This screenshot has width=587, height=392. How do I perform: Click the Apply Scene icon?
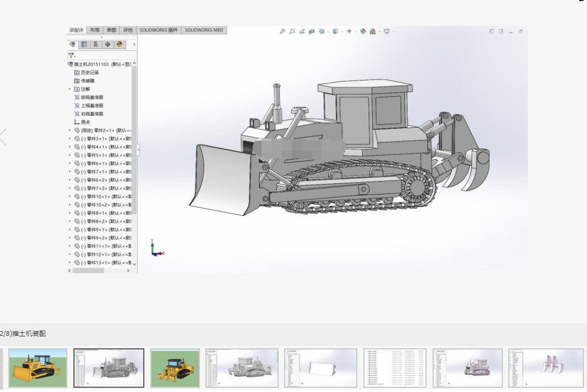372,31
